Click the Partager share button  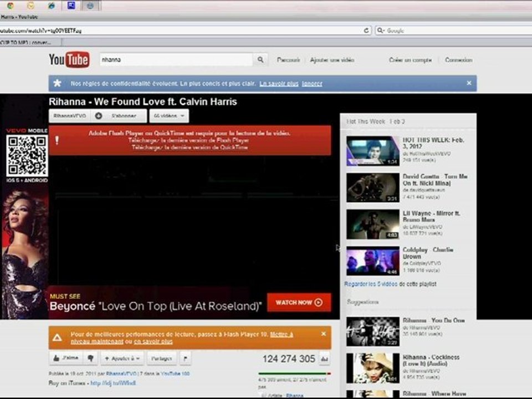161,359
